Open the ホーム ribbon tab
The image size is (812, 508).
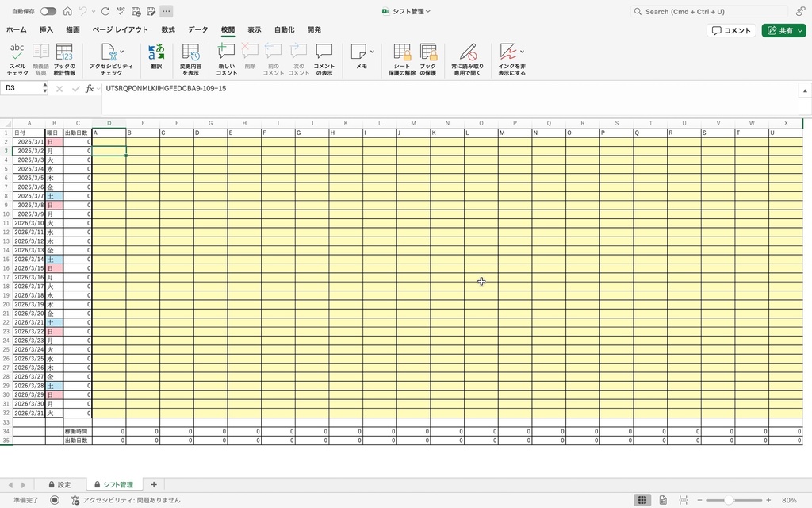pos(17,30)
